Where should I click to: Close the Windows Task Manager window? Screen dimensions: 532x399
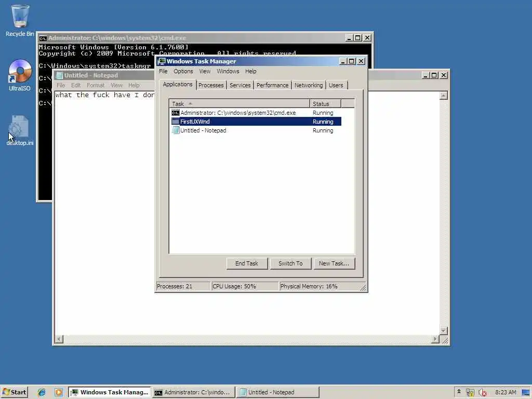(361, 61)
